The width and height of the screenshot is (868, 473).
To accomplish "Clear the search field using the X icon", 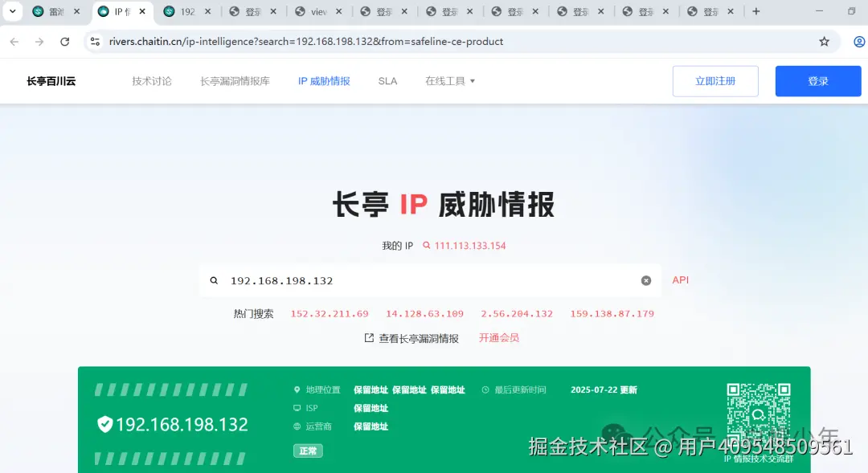I will pos(646,279).
